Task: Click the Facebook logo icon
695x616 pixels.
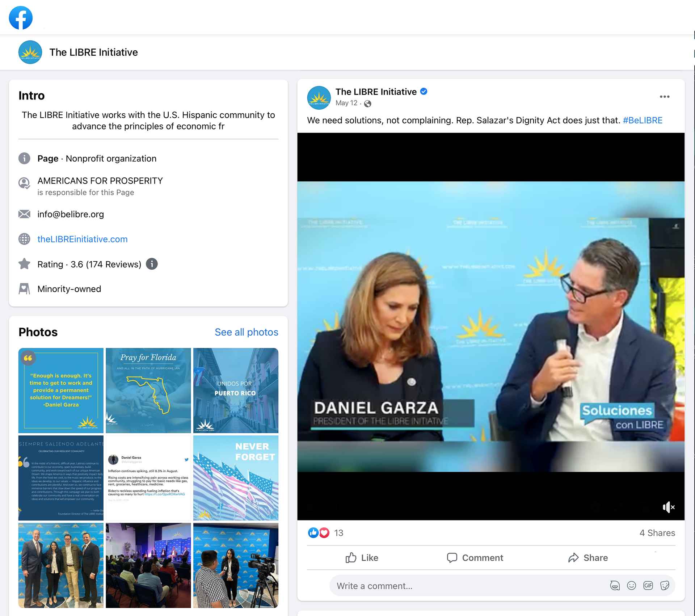Action: (x=21, y=18)
